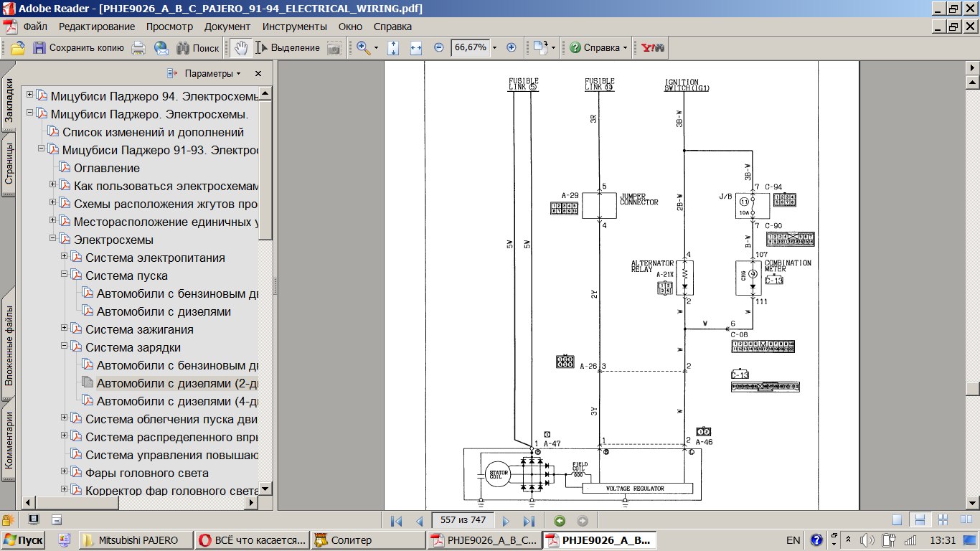Switch to single page layout
Image resolution: width=980 pixels, height=551 pixels.
pos(897,520)
